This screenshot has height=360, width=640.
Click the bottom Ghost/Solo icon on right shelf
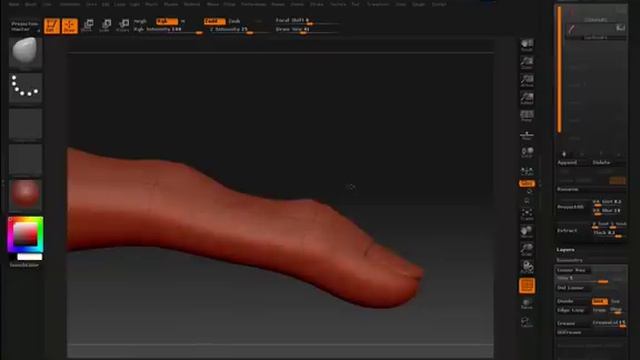[x=527, y=322]
